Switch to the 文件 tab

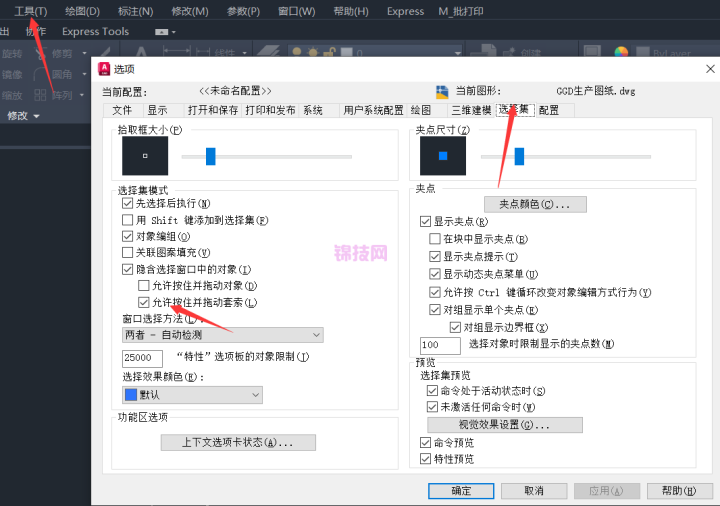(122, 110)
